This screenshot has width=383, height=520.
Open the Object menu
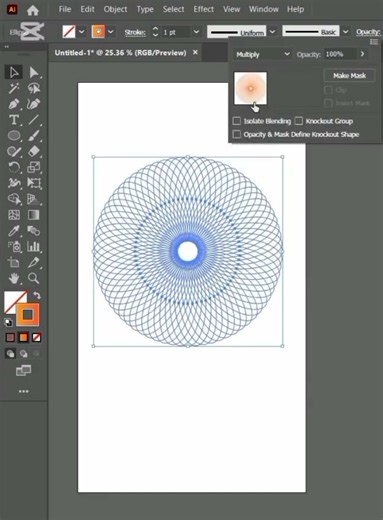[115, 9]
